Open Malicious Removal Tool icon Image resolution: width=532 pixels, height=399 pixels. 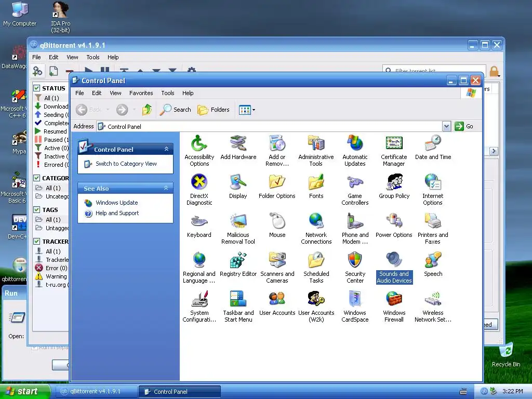(x=238, y=229)
